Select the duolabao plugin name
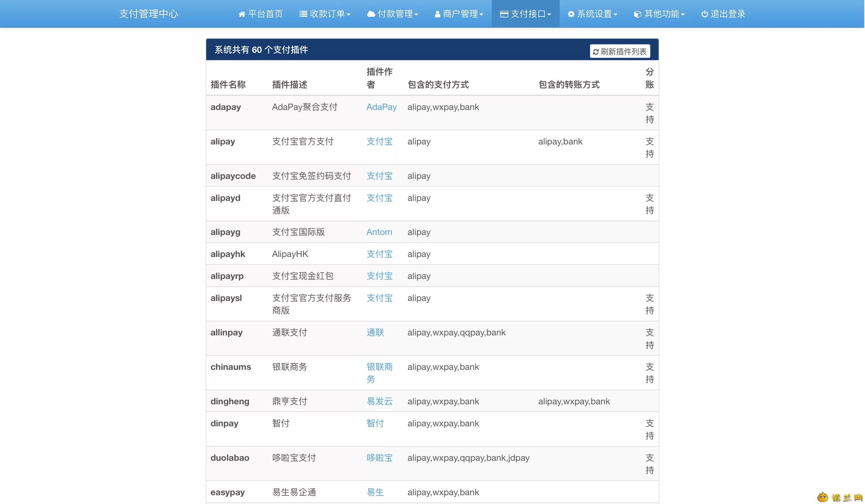This screenshot has height=504, width=865. coord(230,458)
